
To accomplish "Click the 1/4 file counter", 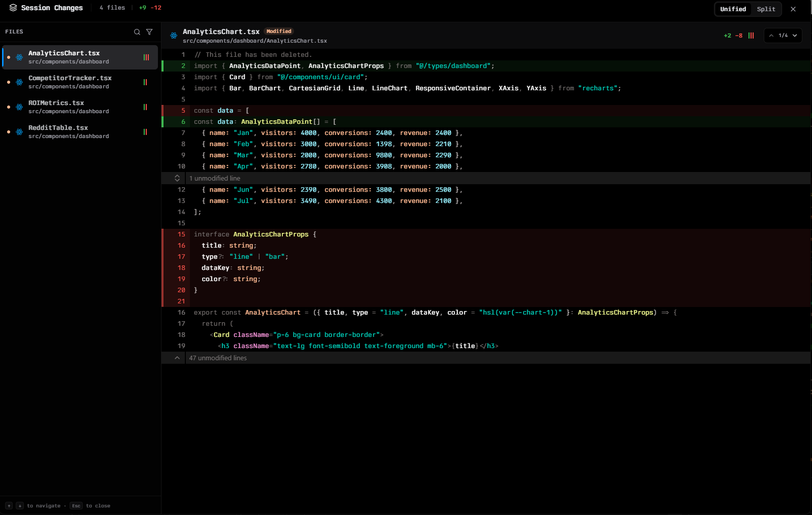I will (x=783, y=36).
